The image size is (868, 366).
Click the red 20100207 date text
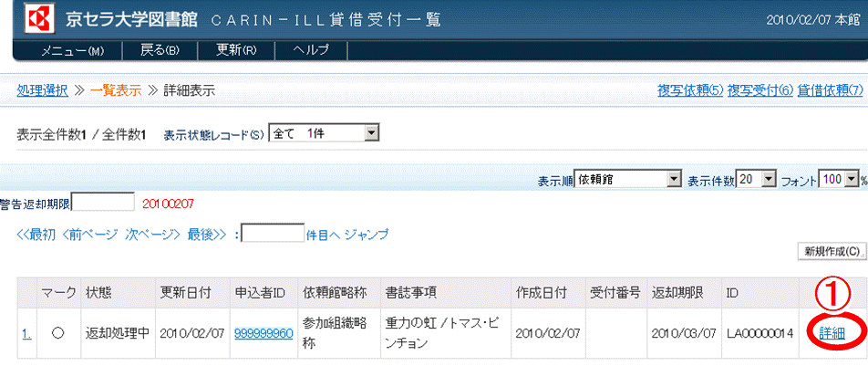[x=168, y=204]
